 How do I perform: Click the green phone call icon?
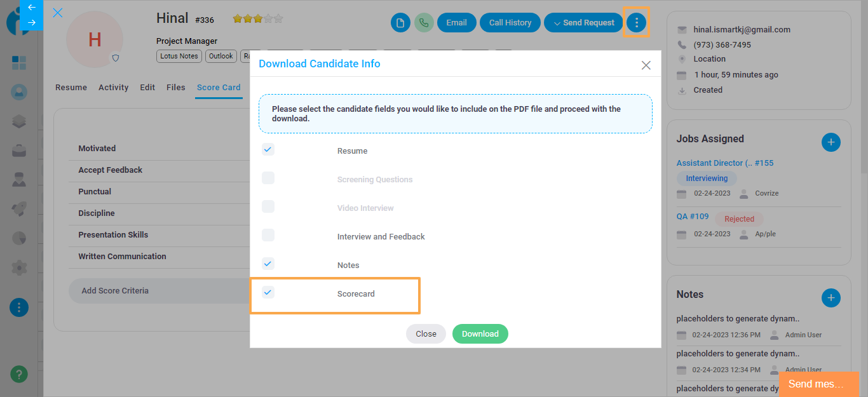tap(424, 23)
